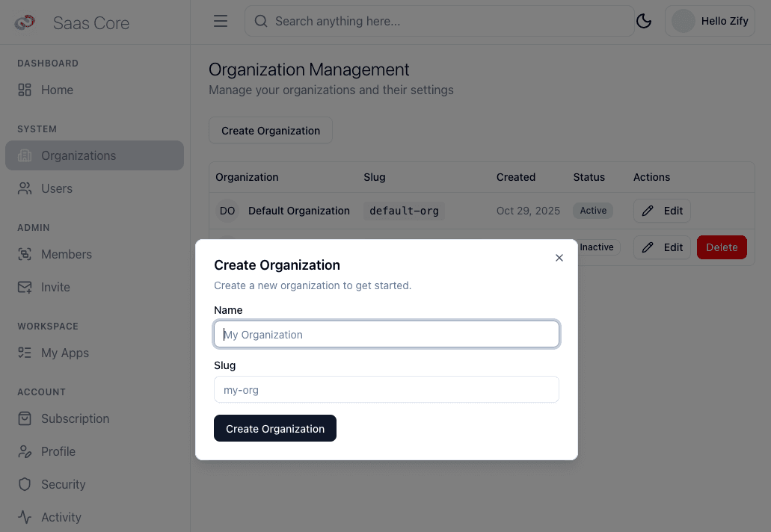
Task: Click the Members sidebar icon
Action: [25, 254]
